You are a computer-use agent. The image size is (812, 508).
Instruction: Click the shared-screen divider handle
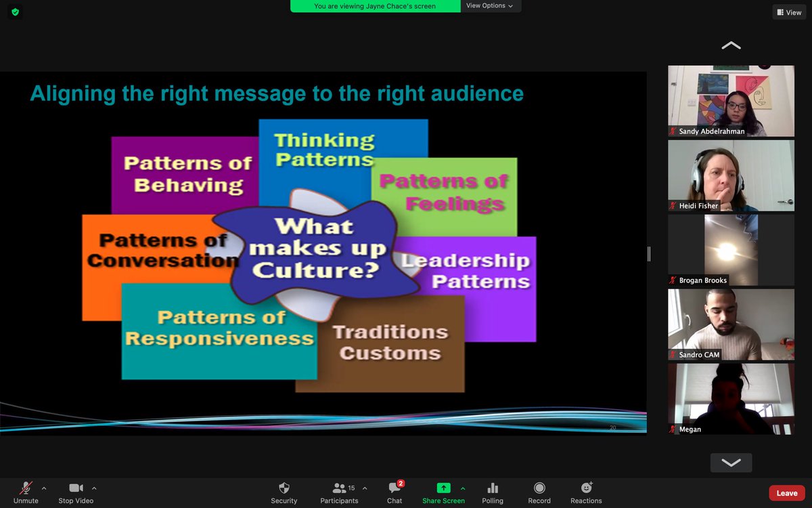(649, 253)
